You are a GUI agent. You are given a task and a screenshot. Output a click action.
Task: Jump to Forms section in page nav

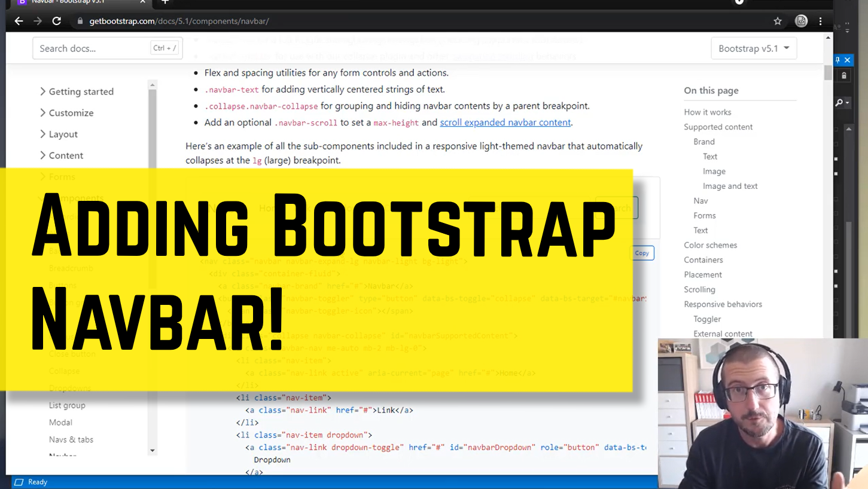[705, 216]
